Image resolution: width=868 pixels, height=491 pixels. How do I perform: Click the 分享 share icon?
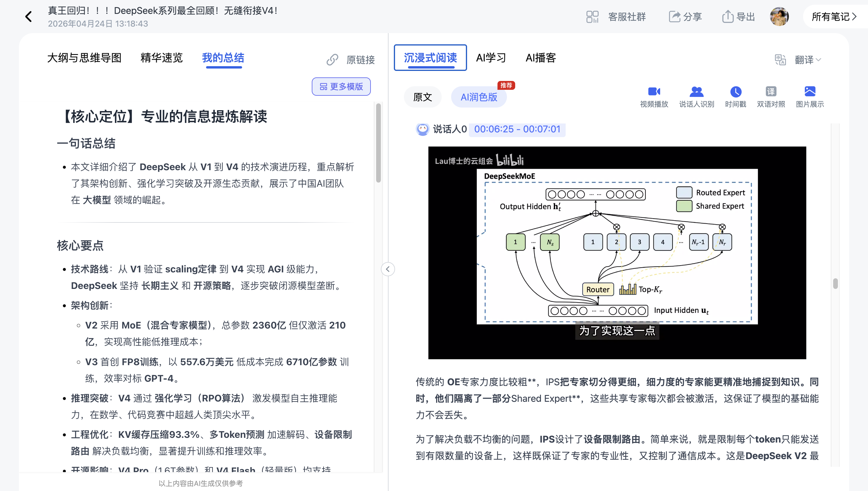[675, 16]
